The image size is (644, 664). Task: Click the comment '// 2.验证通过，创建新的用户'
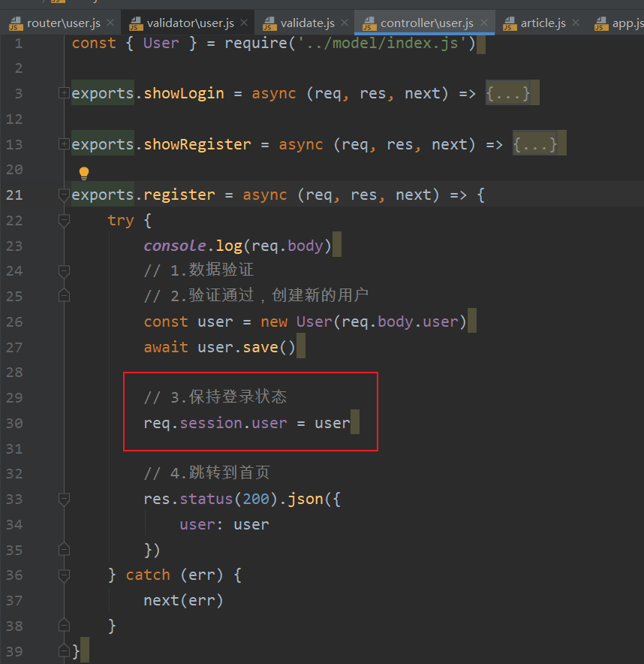[256, 295]
